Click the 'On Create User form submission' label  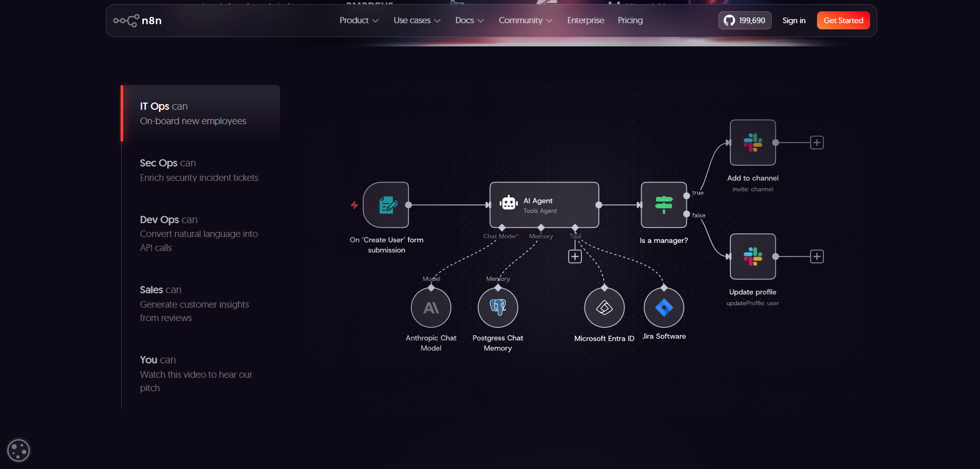pos(386,245)
